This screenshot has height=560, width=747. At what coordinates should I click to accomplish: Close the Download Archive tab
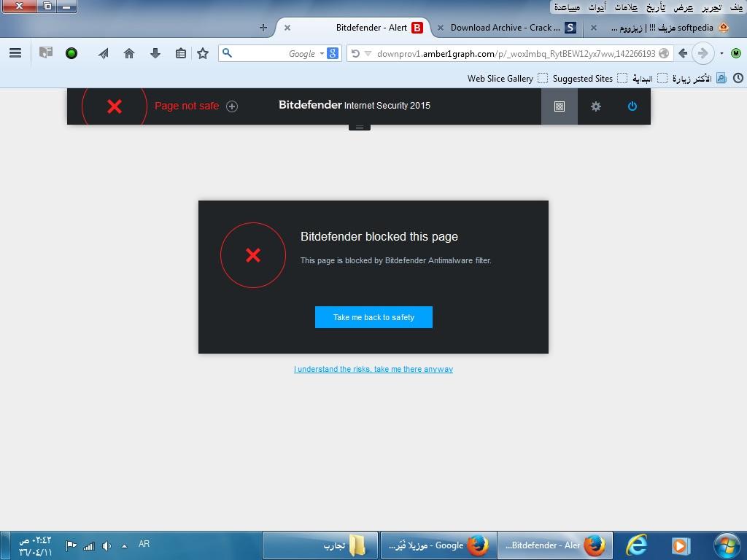point(441,28)
